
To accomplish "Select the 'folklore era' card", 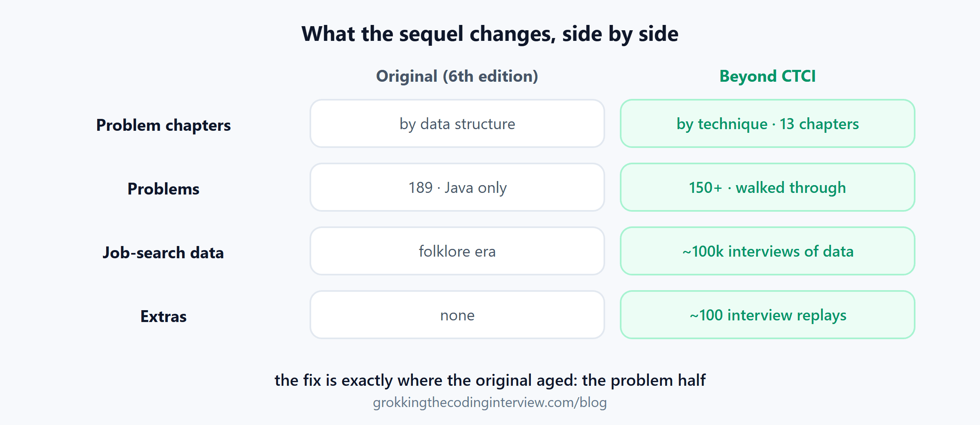I will (457, 251).
